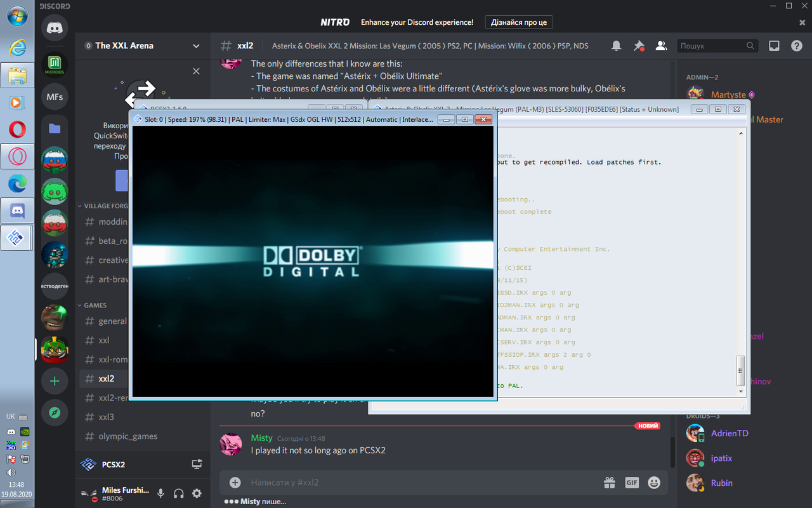Open the Windows Start menu
The width and height of the screenshot is (812, 508).
[17, 16]
